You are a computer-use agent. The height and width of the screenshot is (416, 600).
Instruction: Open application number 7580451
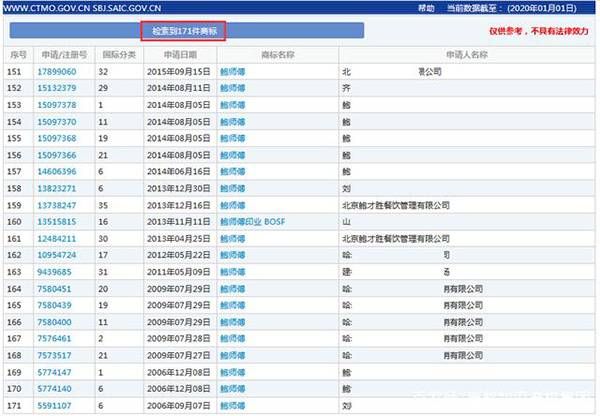(55, 288)
